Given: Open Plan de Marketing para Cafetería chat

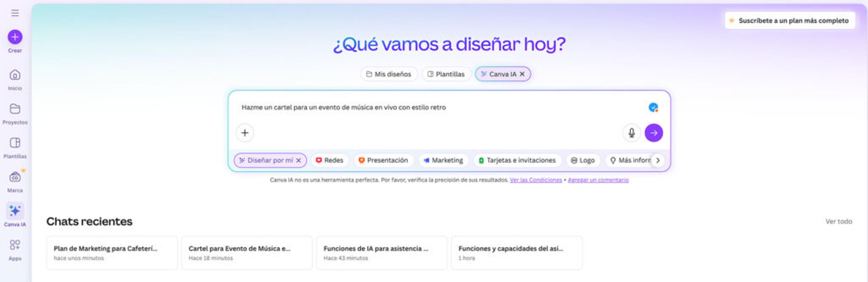Looking at the screenshot, I should click(112, 253).
